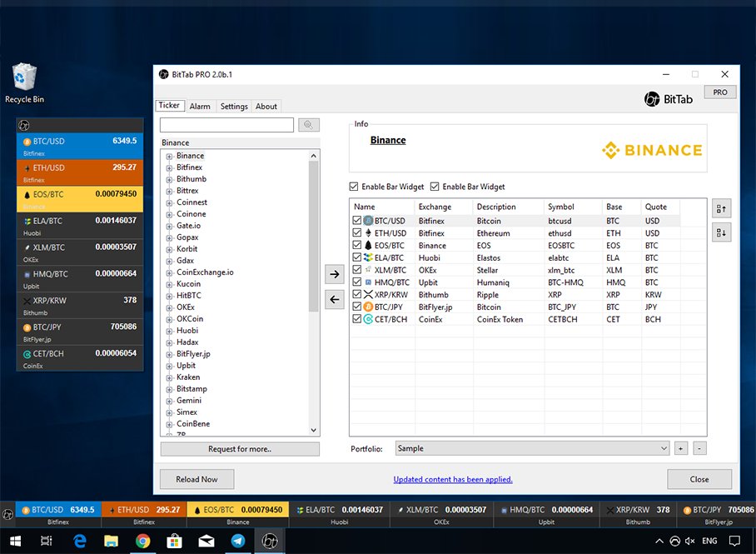This screenshot has height=554, width=756.
Task: Uncheck the XLM/BTC ticker row
Action: coord(357,270)
